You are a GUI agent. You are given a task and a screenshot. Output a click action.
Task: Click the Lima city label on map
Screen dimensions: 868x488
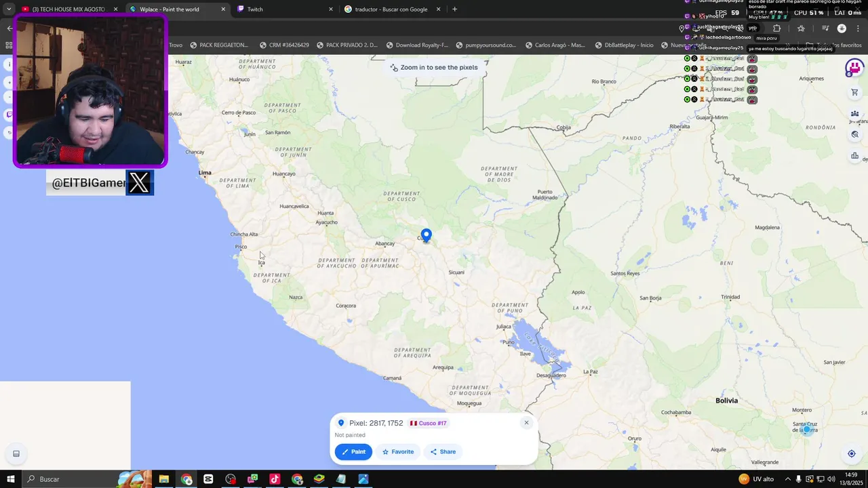pos(205,173)
